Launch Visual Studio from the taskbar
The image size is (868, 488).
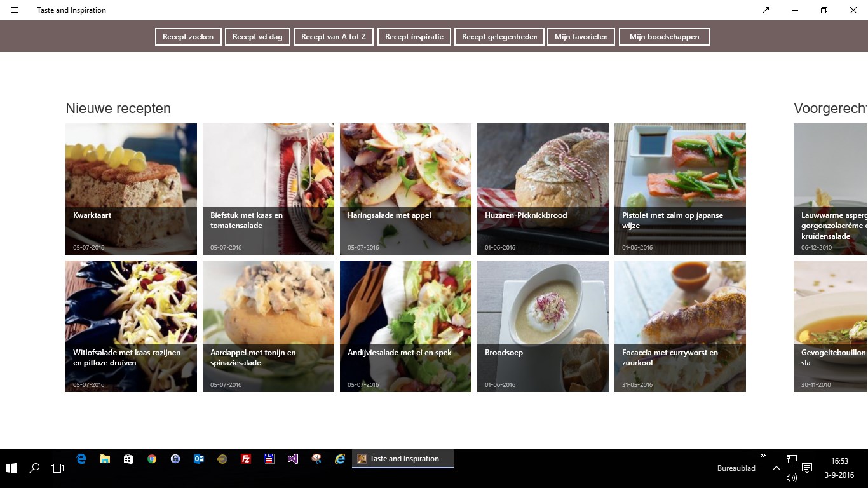point(293,459)
